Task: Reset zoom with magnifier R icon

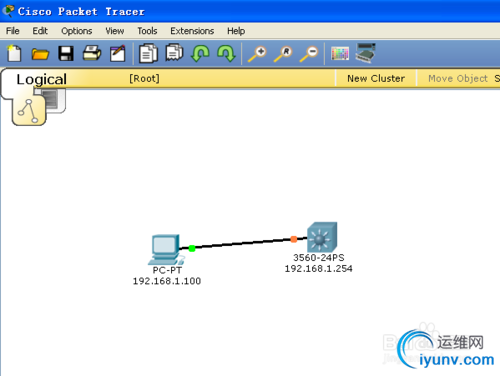Action: point(283,54)
